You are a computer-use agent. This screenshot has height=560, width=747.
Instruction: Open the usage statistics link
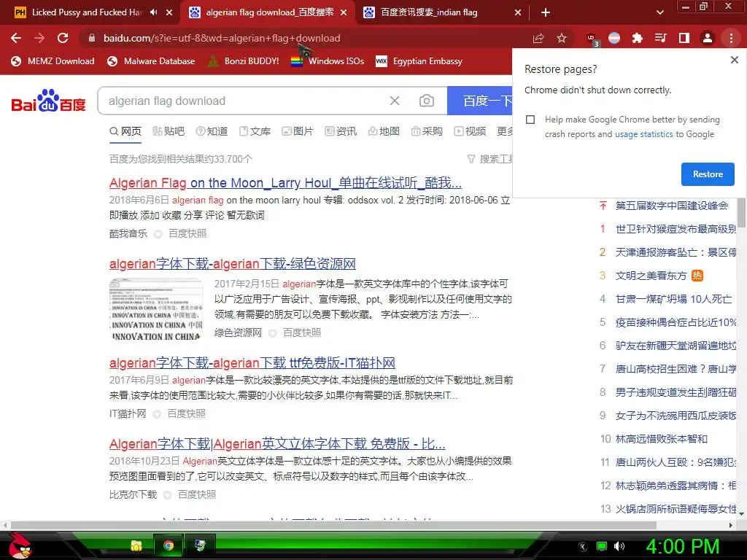pos(643,134)
